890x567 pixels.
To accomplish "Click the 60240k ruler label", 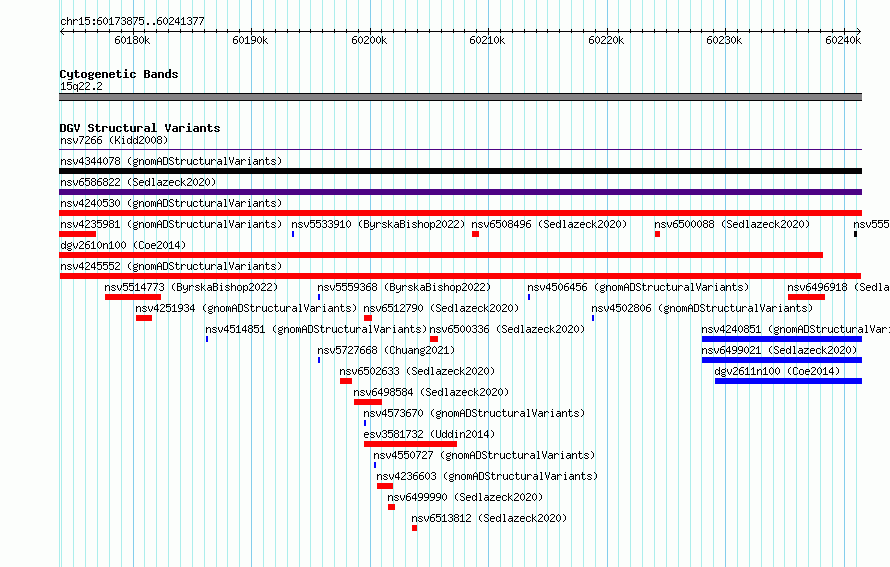I will (843, 40).
